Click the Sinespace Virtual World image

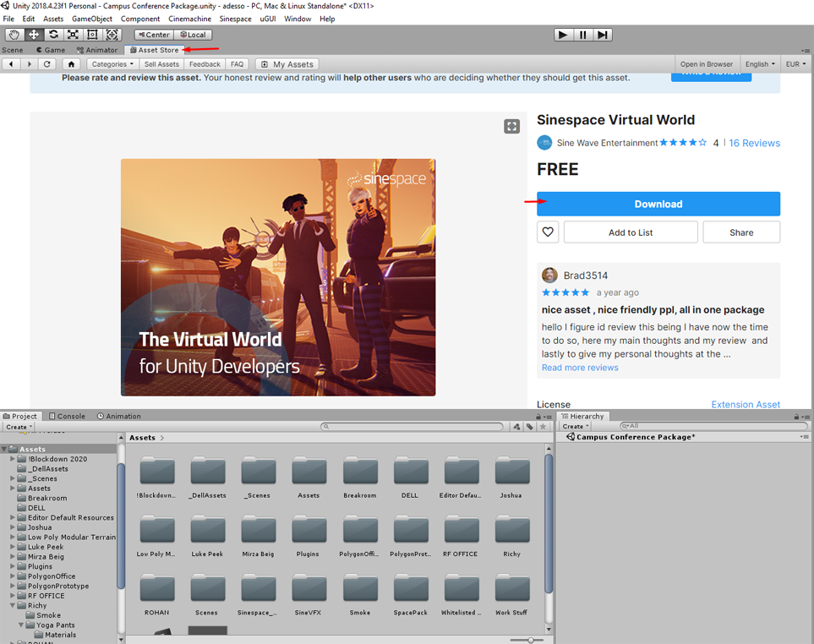278,277
